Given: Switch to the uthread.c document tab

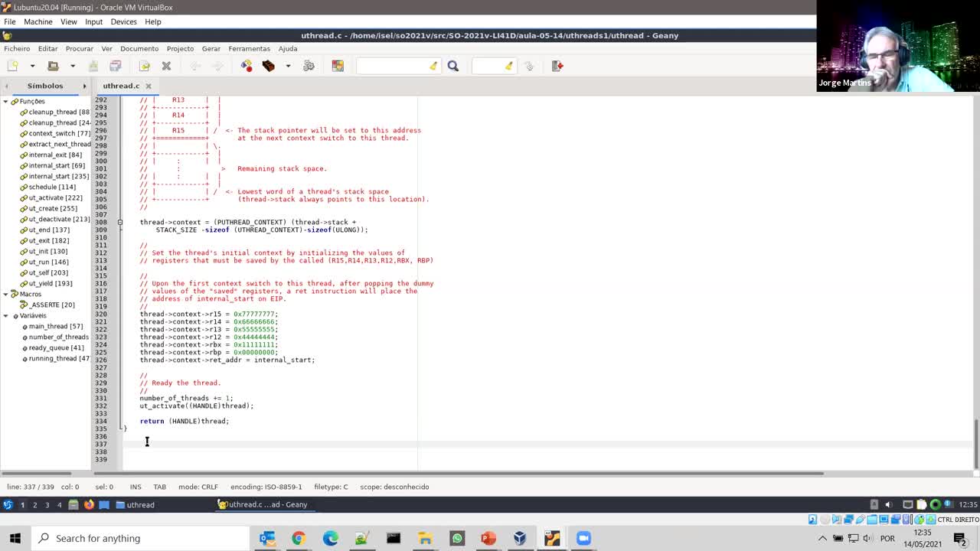Looking at the screenshot, I should [121, 86].
